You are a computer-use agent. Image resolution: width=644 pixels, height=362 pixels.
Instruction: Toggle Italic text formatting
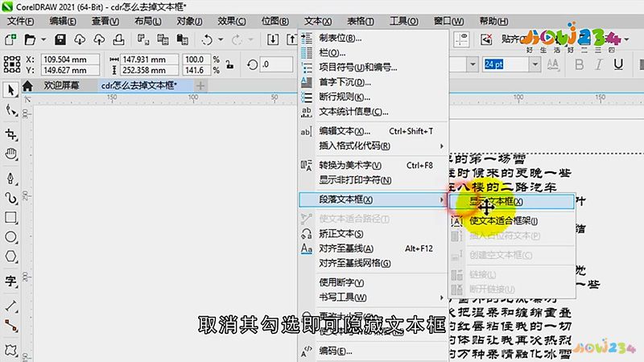click(x=599, y=64)
